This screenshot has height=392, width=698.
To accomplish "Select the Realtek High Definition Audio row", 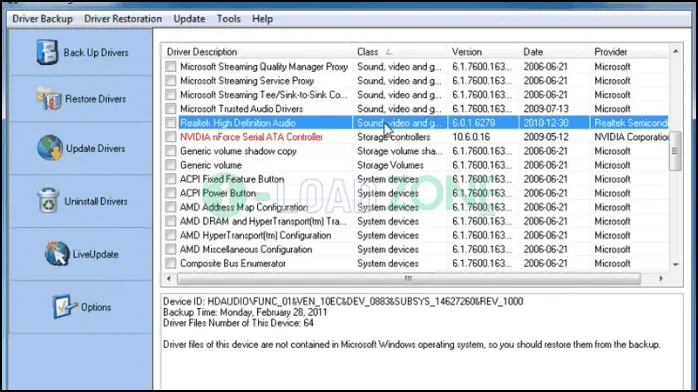I will 415,123.
